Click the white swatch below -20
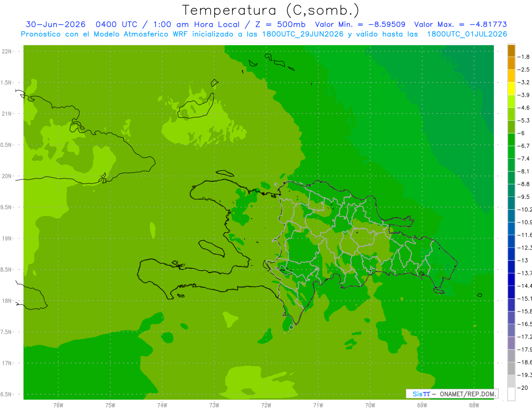Viewport: 532px width, 411px height. tap(511, 394)
